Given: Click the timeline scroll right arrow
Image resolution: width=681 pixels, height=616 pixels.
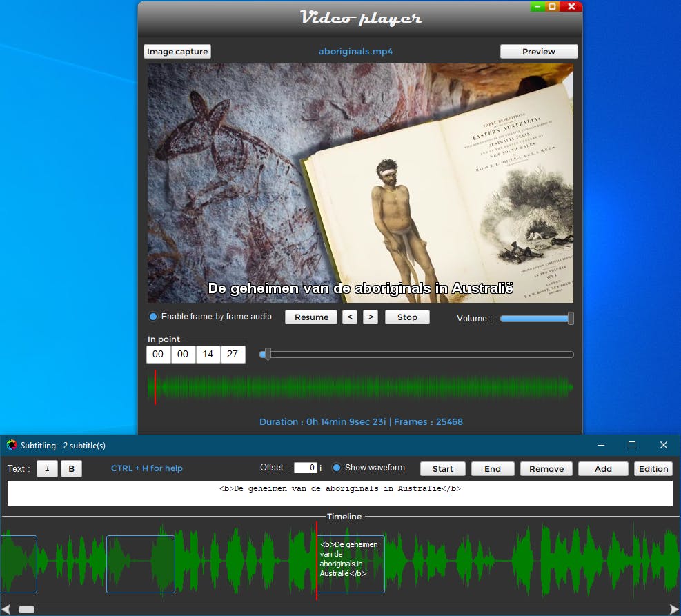Looking at the screenshot, I should click(675, 610).
